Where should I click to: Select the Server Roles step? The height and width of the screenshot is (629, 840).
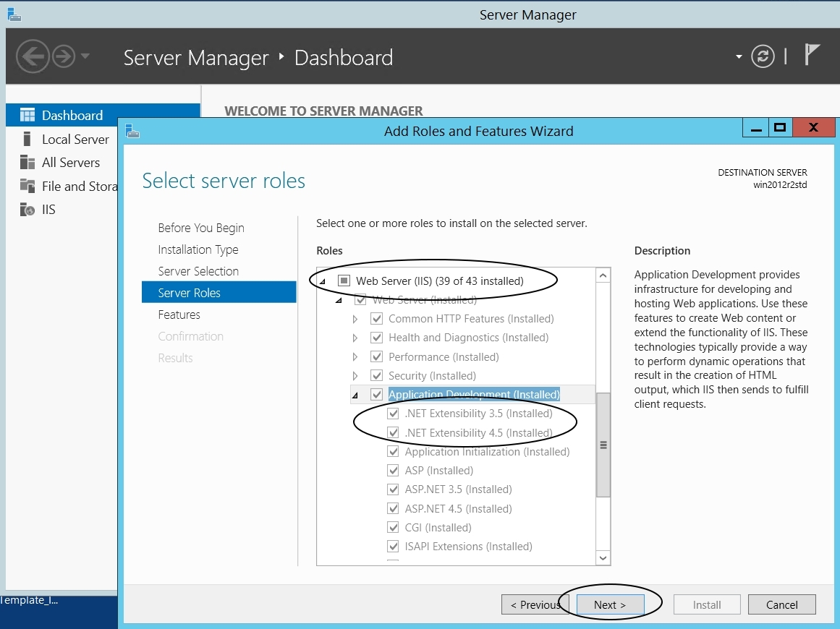coord(219,292)
